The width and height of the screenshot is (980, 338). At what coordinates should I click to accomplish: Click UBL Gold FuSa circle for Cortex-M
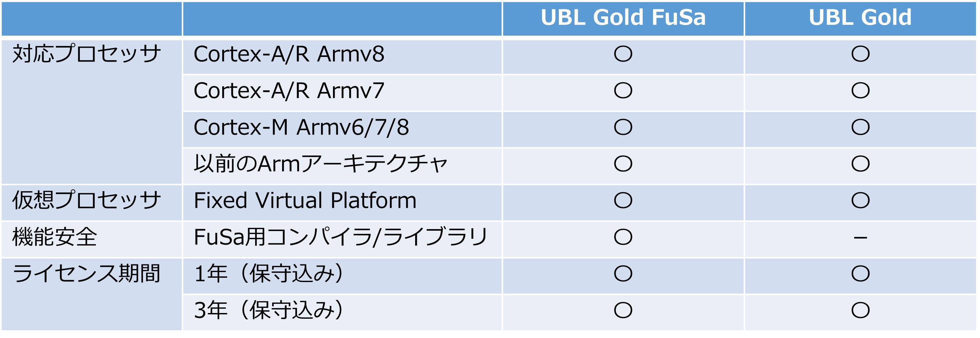coord(623,127)
